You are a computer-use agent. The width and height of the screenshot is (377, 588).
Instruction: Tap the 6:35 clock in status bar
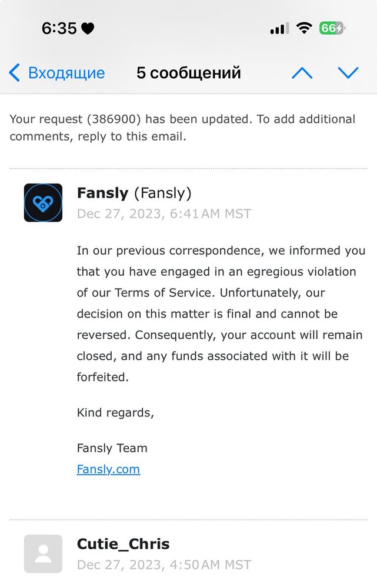point(59,28)
